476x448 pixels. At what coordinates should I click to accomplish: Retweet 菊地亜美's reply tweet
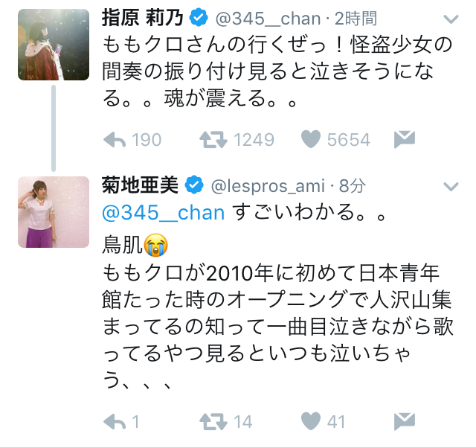213,422
